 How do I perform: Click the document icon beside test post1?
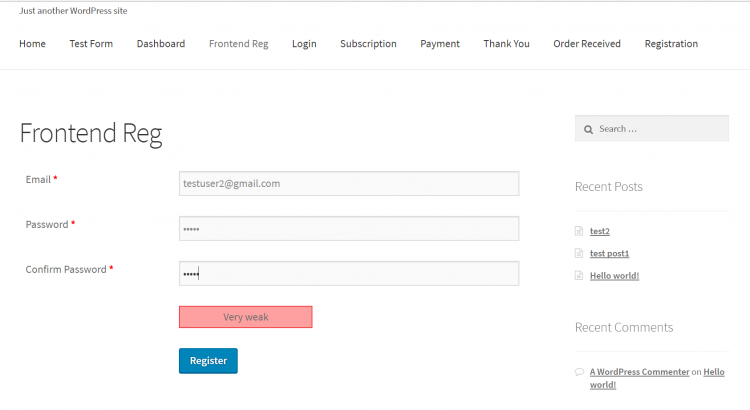click(579, 253)
